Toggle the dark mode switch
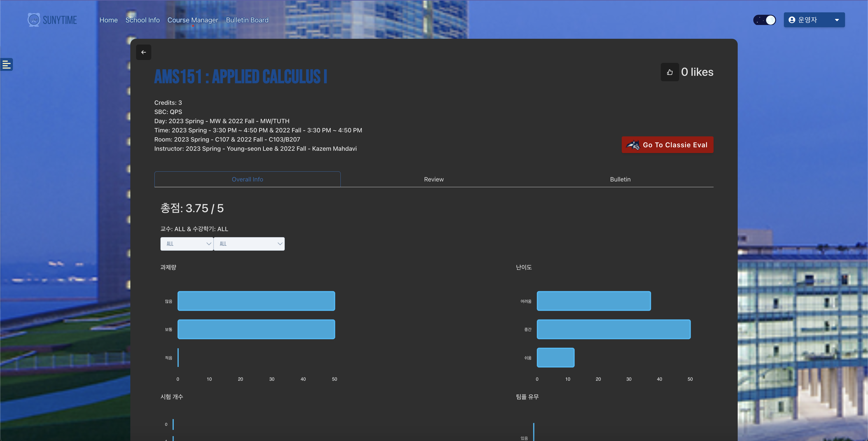Image resolution: width=868 pixels, height=441 pixels. 765,20
